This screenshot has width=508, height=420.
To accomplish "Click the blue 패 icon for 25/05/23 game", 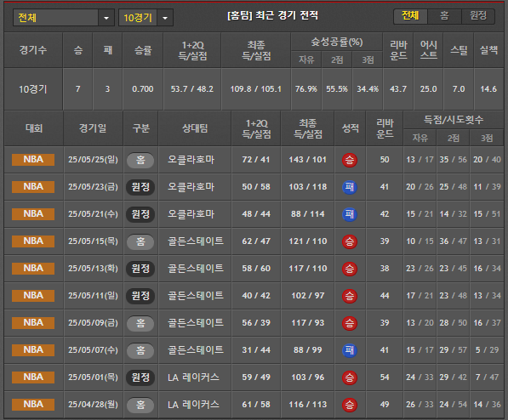I will [350, 187].
